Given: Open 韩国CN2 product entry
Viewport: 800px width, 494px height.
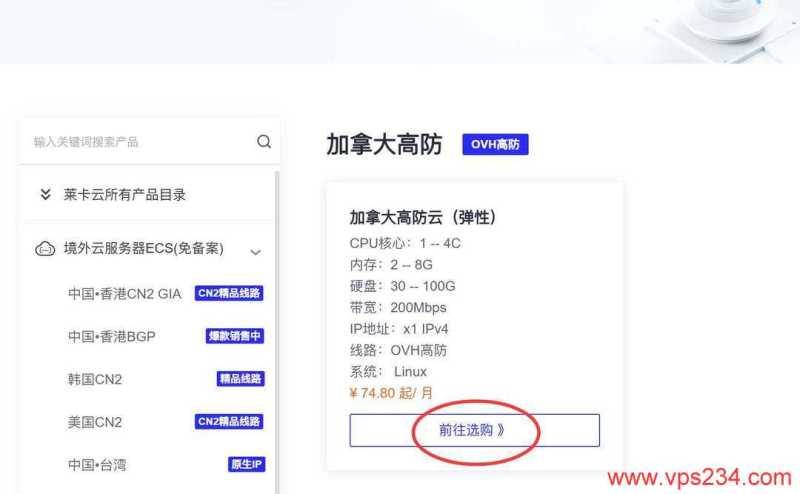Looking at the screenshot, I should 95,380.
